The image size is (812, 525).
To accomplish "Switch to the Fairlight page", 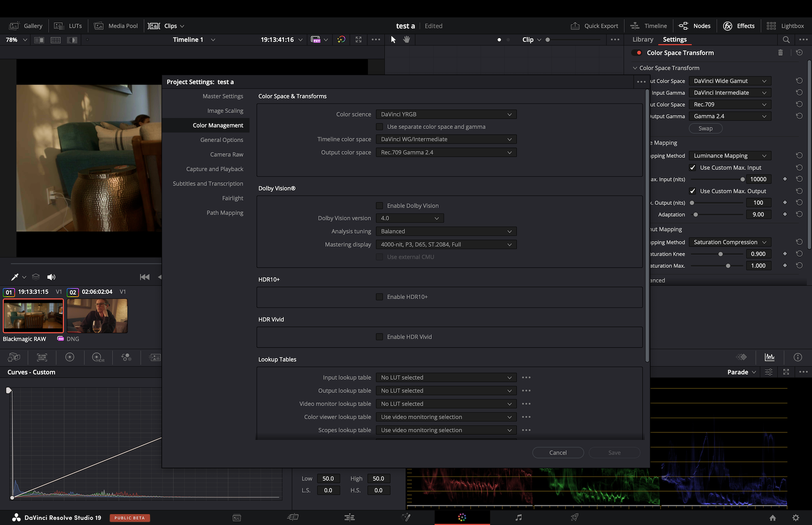I will click(x=518, y=517).
